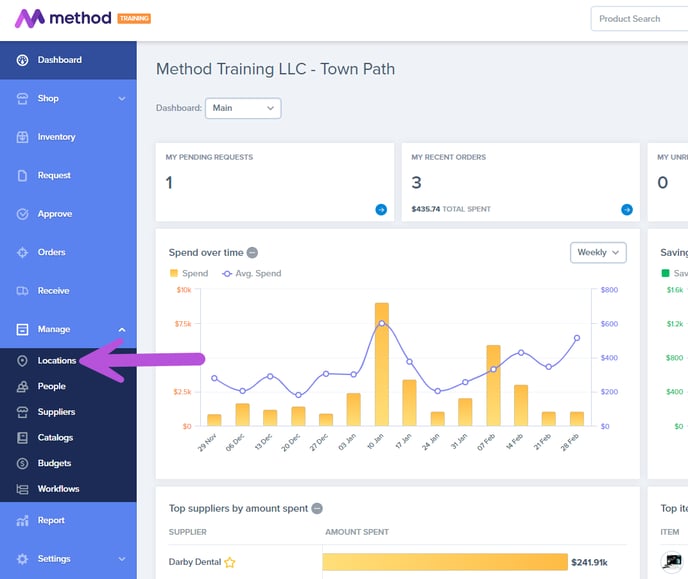Screen dimensions: 688x579
Task: Favorite Darby Dental with star icon
Action: (x=230, y=562)
